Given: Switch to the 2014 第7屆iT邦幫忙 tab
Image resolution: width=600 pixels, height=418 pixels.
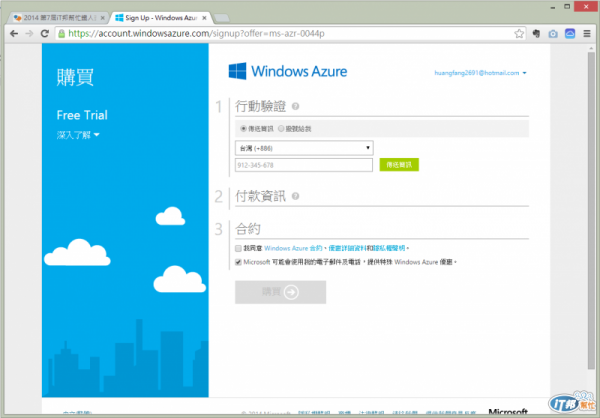Looking at the screenshot, I should pos(59,18).
